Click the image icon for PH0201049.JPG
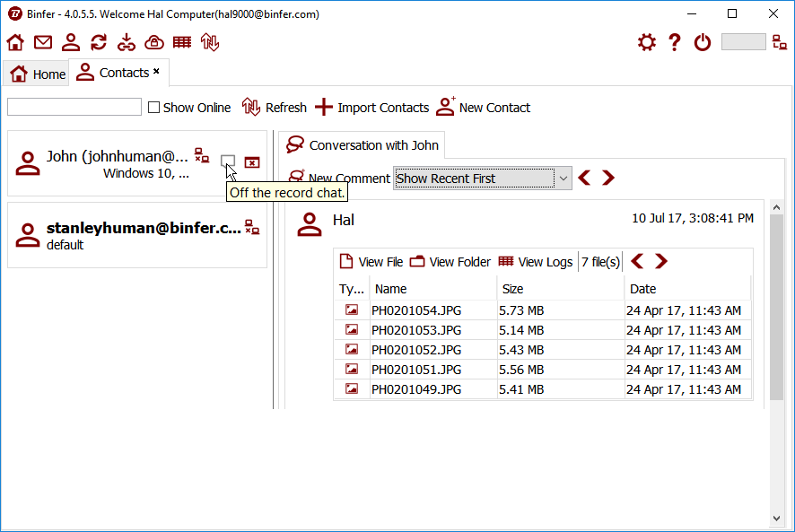 click(352, 389)
